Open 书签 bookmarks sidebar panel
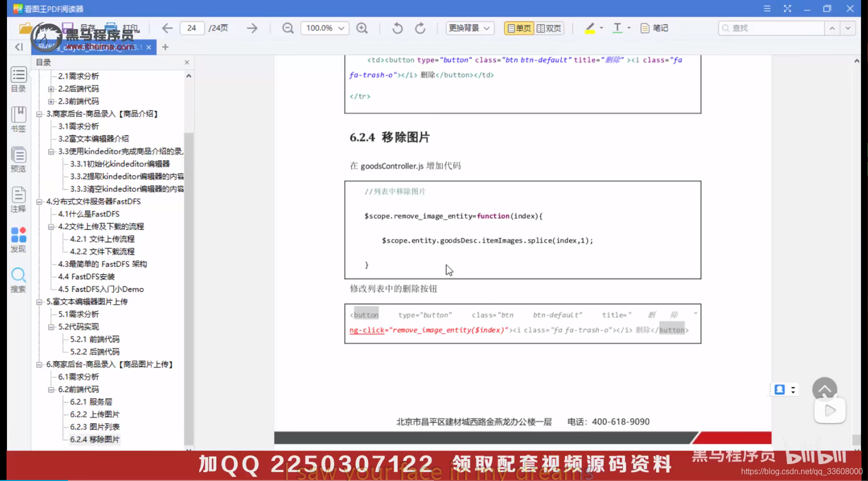The height and width of the screenshot is (481, 868). tap(18, 119)
